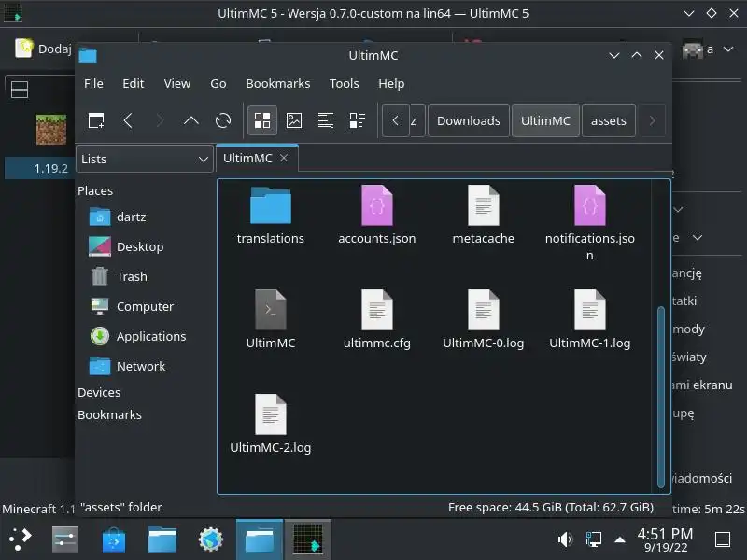Select Minecraft grass block instance in UltimMC
The image size is (747, 560).
51,130
